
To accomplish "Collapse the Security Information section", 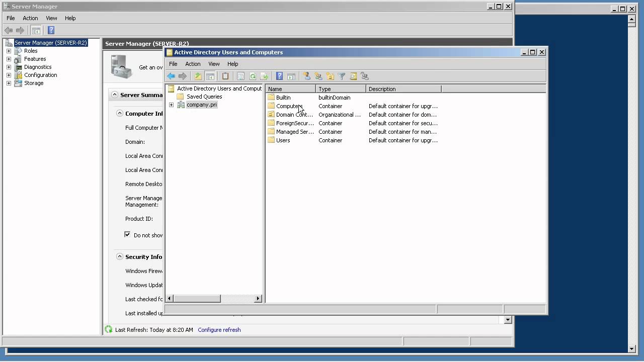I will tap(120, 256).
